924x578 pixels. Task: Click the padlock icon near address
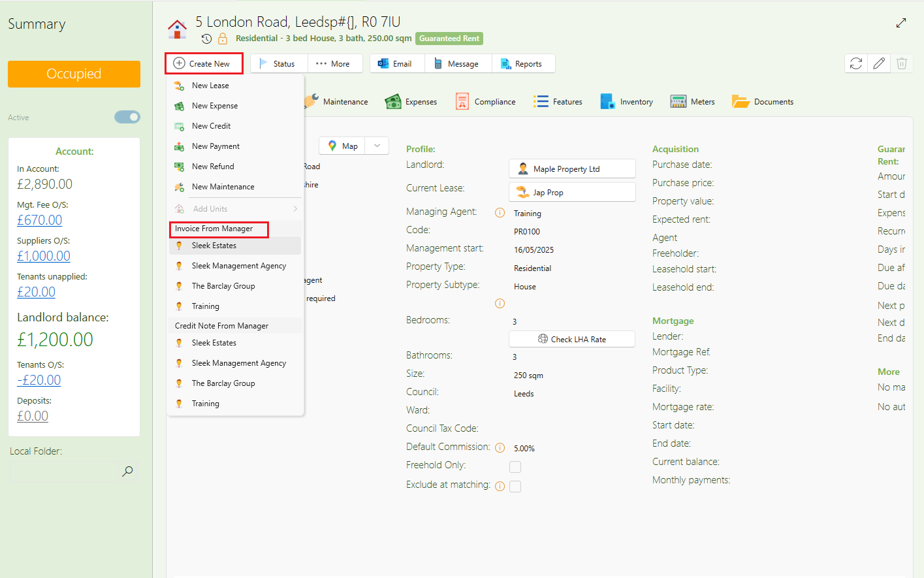pyautogui.click(x=223, y=39)
